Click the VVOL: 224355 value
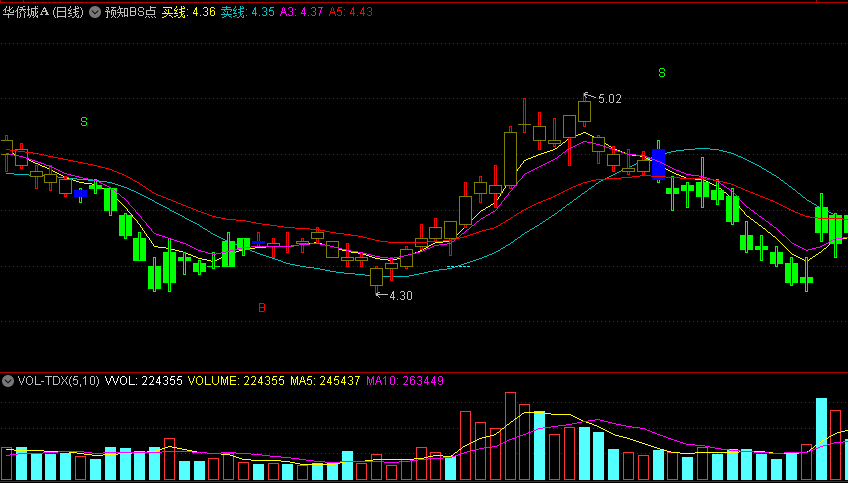The image size is (848, 483). [x=143, y=381]
